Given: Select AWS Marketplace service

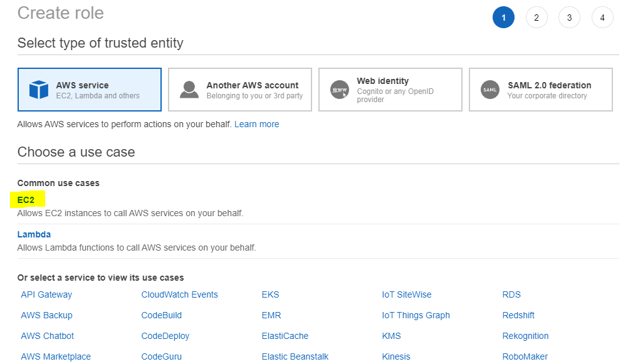Looking at the screenshot, I should tap(56, 356).
